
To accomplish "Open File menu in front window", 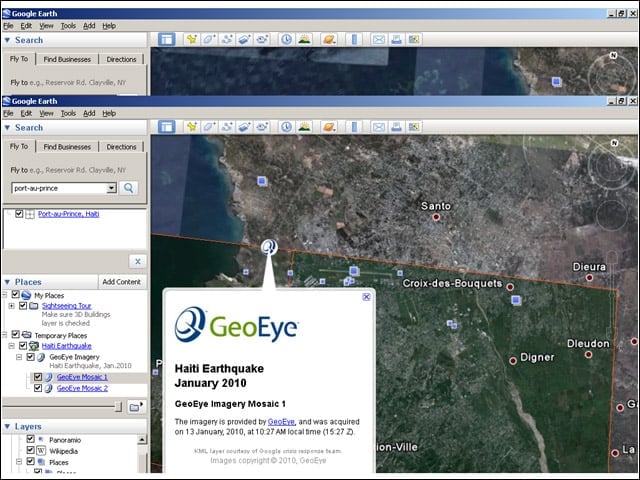I will click(8, 113).
